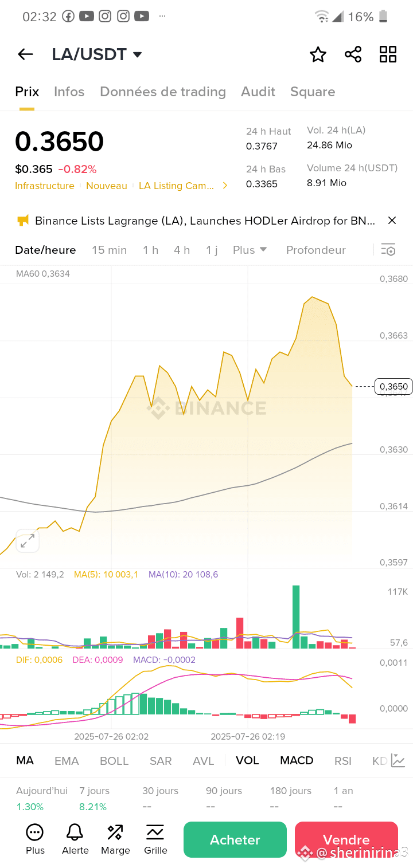The height and width of the screenshot is (868, 413).
Task: Select the Audit tab
Action: 258,92
